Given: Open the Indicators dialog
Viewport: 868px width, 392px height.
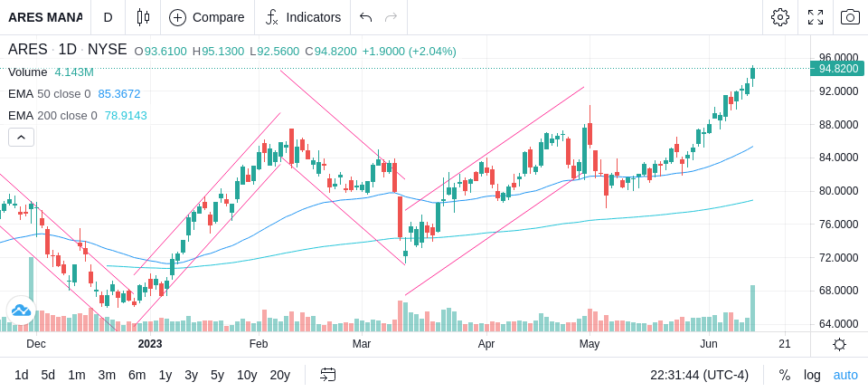Looking at the screenshot, I should point(303,17).
